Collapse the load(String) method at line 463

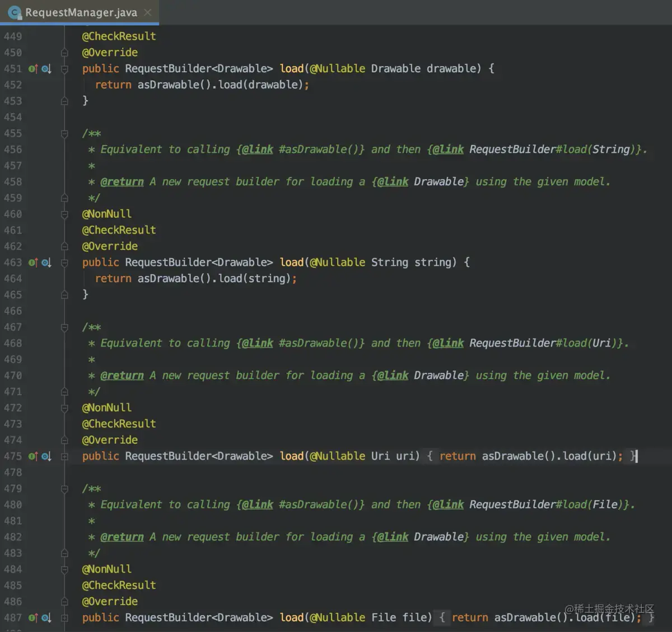(x=64, y=263)
